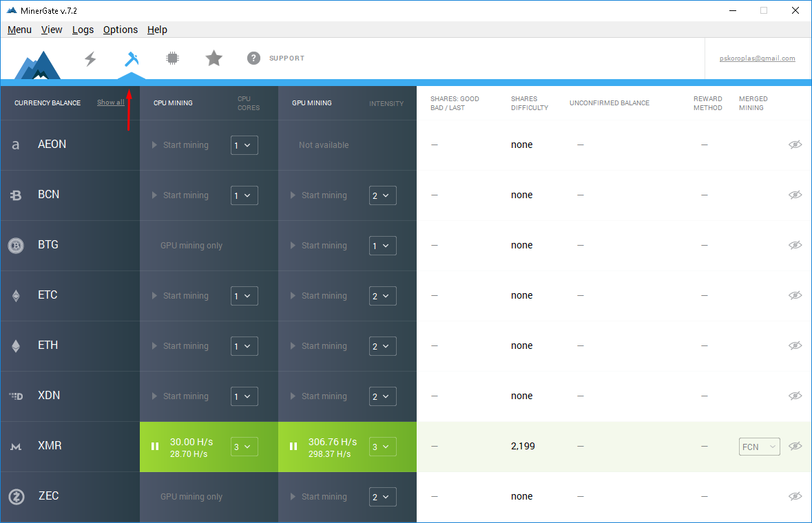Expand the XMR CPU cores dropdown
Image resolution: width=812 pixels, height=523 pixels.
coord(244,447)
